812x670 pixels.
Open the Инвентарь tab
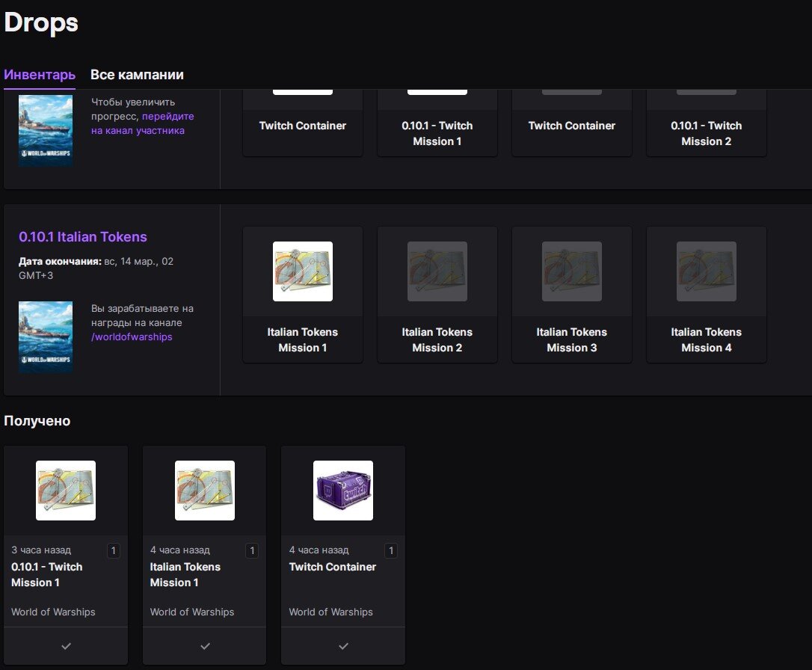point(40,75)
